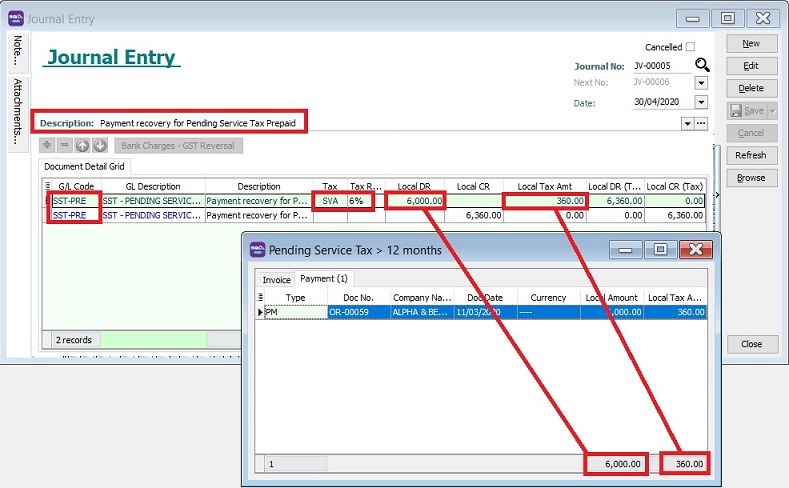Click the move row up arrow icon

(82, 145)
